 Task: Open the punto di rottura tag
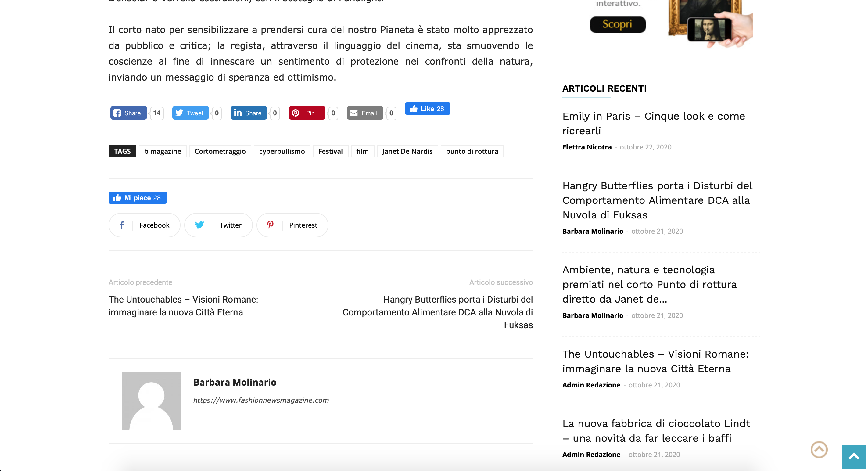[472, 151]
